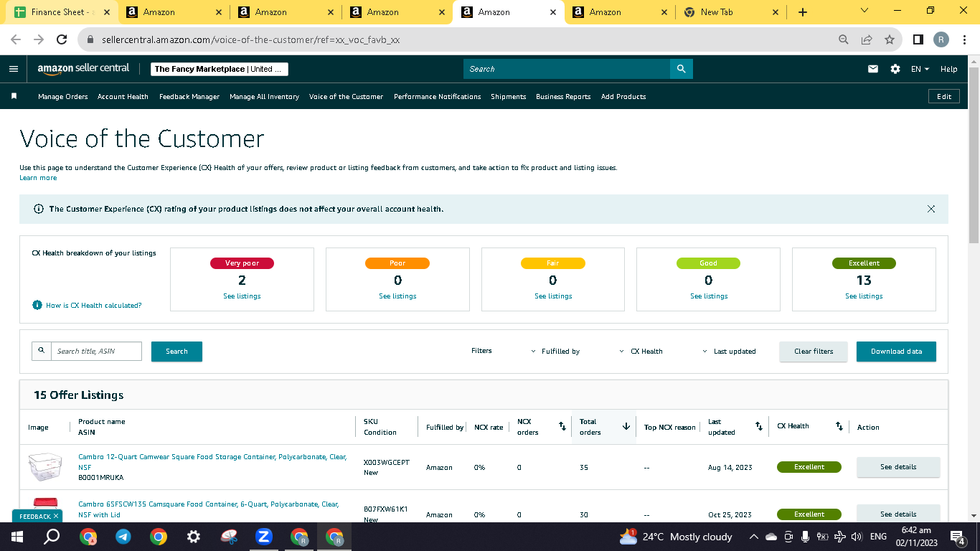Screen dimensions: 980x551
Task: Open Shipments in the navigation bar
Action: click(x=509, y=96)
